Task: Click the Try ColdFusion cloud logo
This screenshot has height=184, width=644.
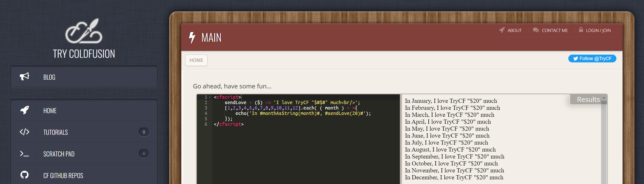Action: 84,31
